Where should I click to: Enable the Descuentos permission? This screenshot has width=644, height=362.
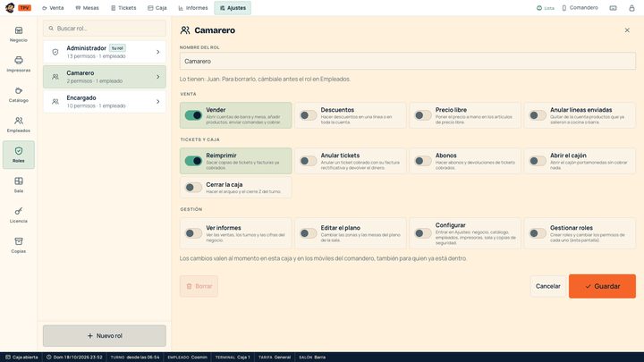[308, 115]
